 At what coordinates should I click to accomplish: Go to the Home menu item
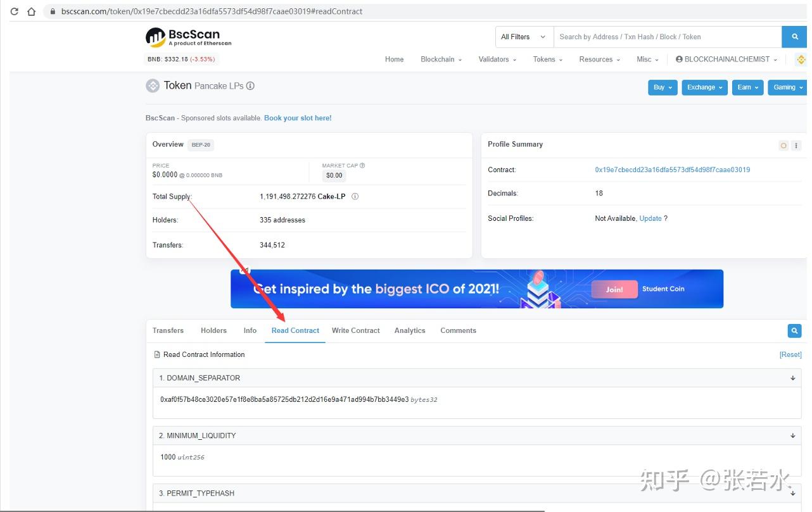(394, 59)
